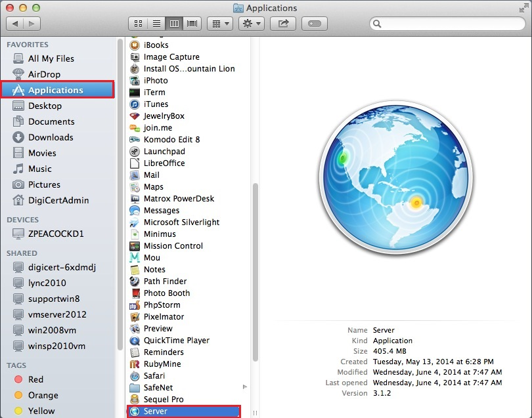532x418 pixels.
Task: Click the iTunes music icon
Action: (x=135, y=104)
